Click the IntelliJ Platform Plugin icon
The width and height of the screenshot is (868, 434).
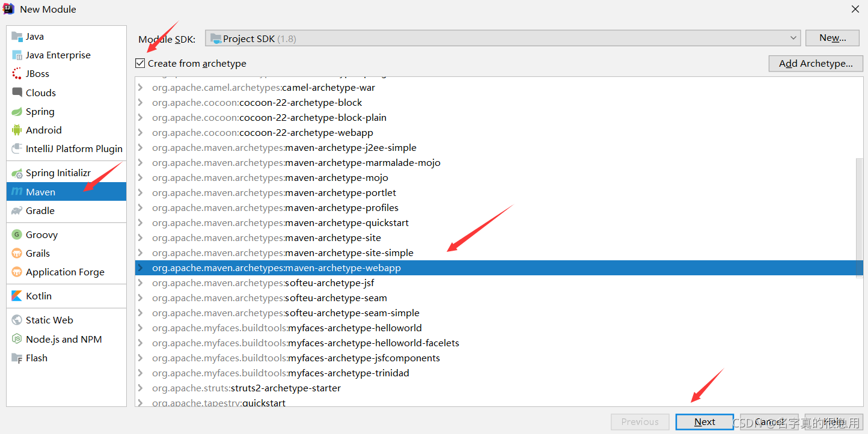(17, 149)
